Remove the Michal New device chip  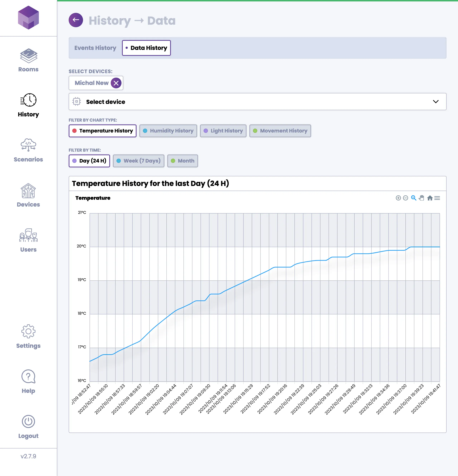point(116,83)
